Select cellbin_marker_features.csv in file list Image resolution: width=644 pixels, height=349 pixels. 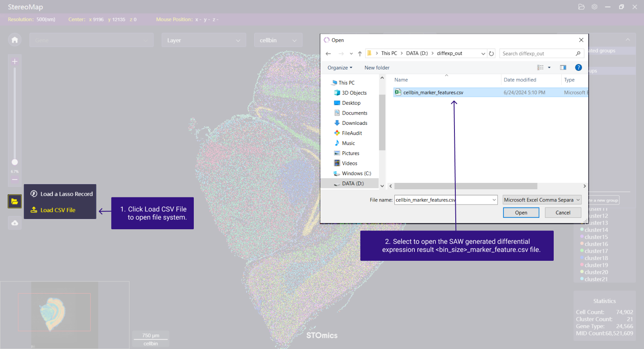pos(433,92)
